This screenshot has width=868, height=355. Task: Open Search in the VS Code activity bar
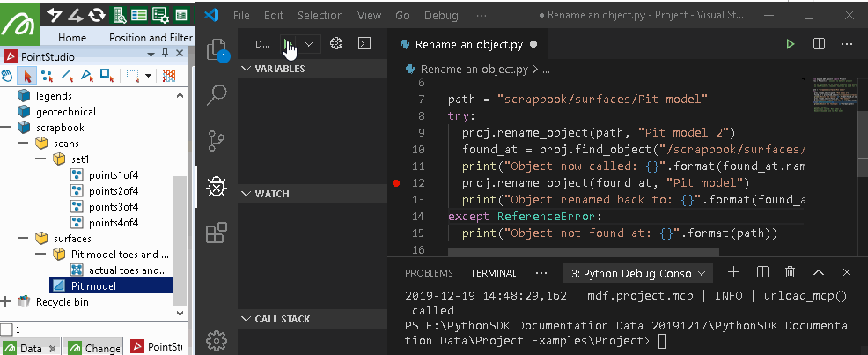pyautogui.click(x=216, y=93)
